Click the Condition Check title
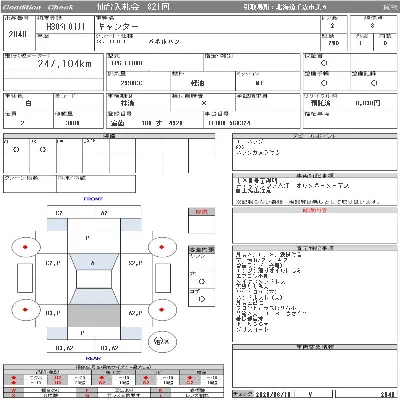400x400 pixels. click(x=38, y=7)
